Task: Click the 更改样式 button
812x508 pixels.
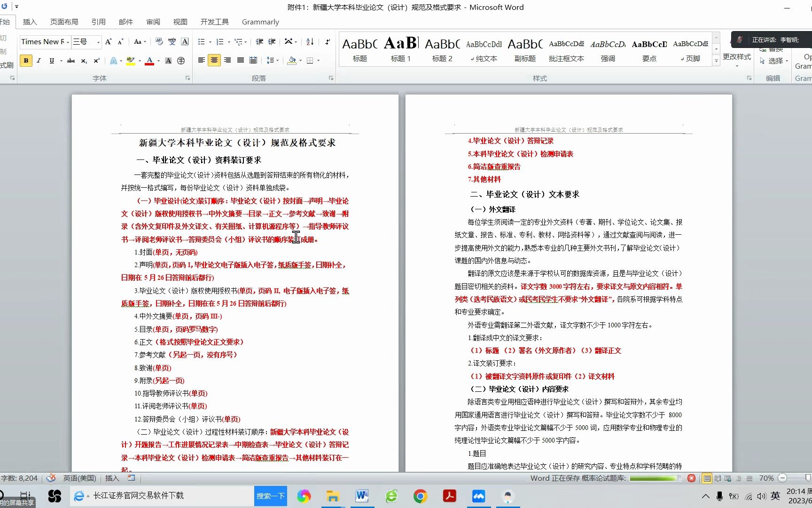Action: pyautogui.click(x=736, y=56)
